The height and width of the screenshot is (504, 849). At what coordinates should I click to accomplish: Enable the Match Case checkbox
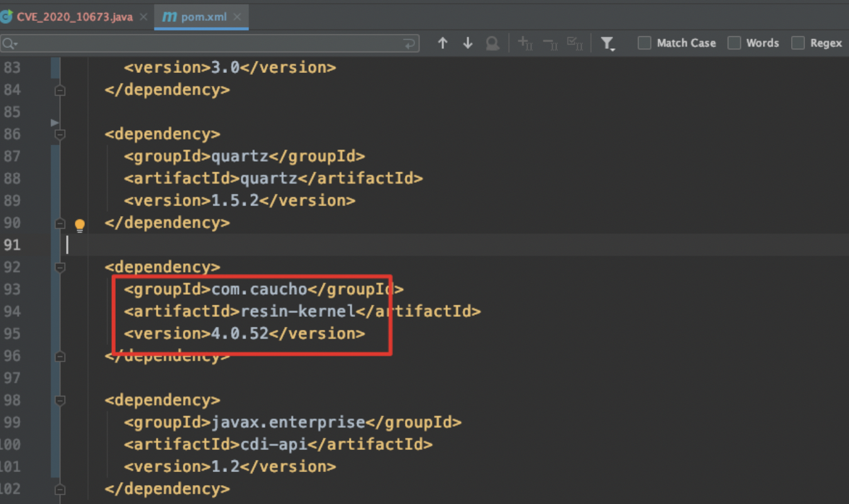point(644,43)
